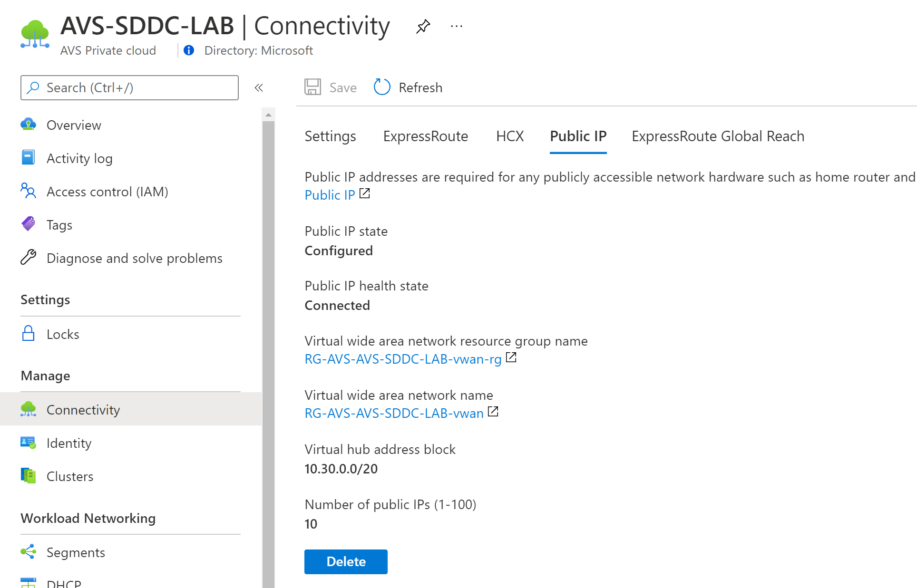
Task: Click the sidebar scrollbar thumb
Action: tap(268, 354)
